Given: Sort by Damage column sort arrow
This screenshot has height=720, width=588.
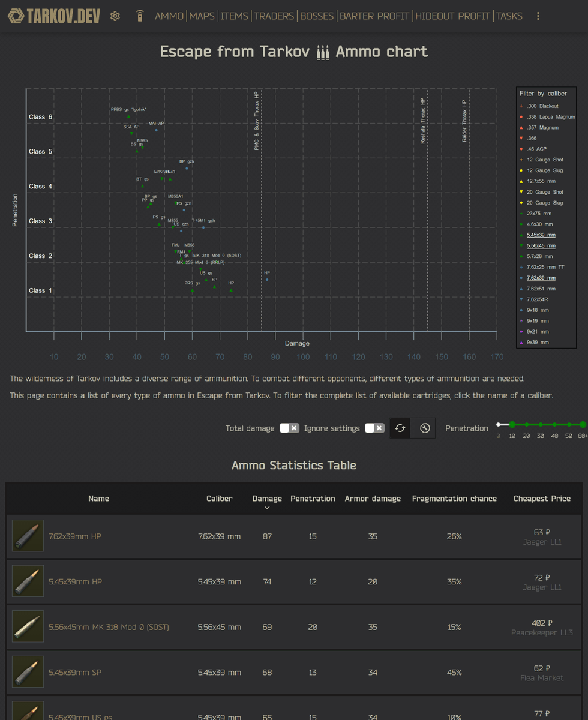Looking at the screenshot, I should pyautogui.click(x=267, y=508).
